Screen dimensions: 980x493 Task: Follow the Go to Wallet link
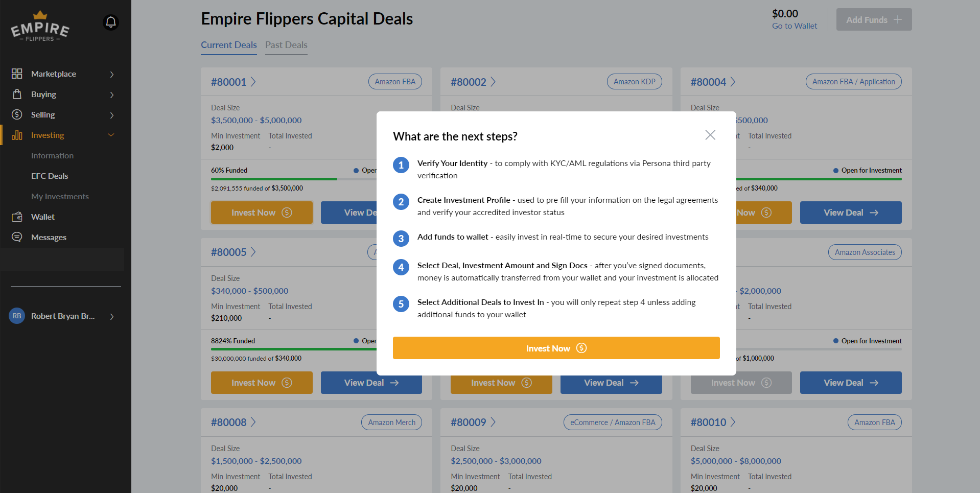(x=795, y=26)
